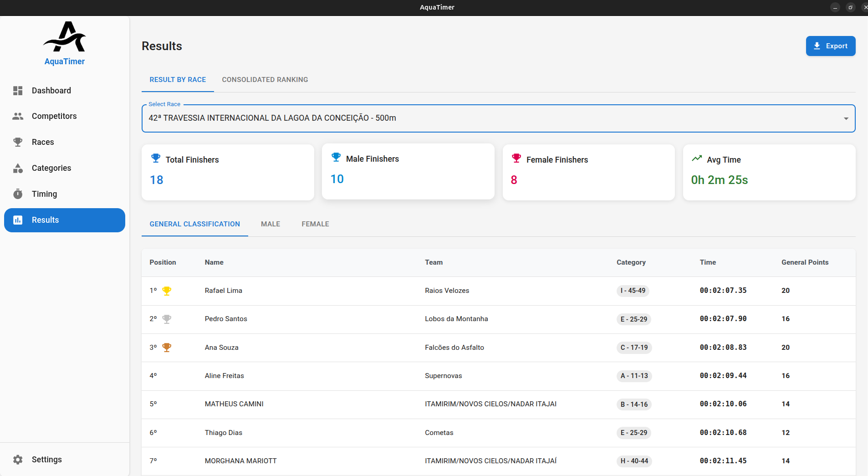Screen dimensions: 868x476
Task: Open the Settings gear icon
Action: tap(18, 460)
